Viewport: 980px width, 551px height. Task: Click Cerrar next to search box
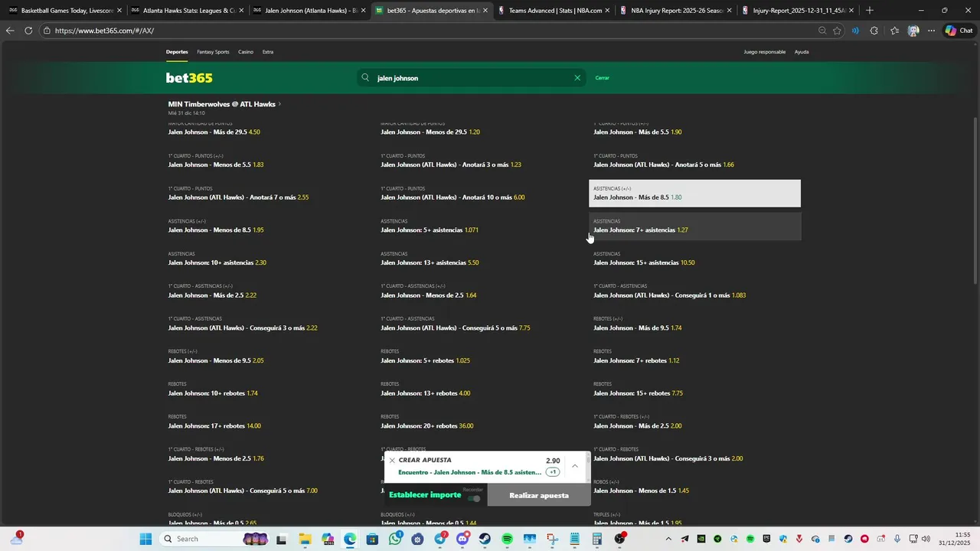coord(603,78)
